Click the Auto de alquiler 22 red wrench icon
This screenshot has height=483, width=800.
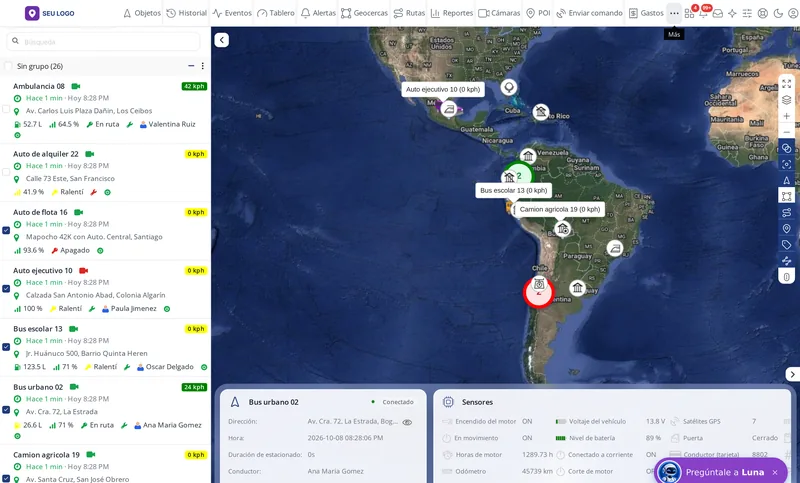click(93, 192)
